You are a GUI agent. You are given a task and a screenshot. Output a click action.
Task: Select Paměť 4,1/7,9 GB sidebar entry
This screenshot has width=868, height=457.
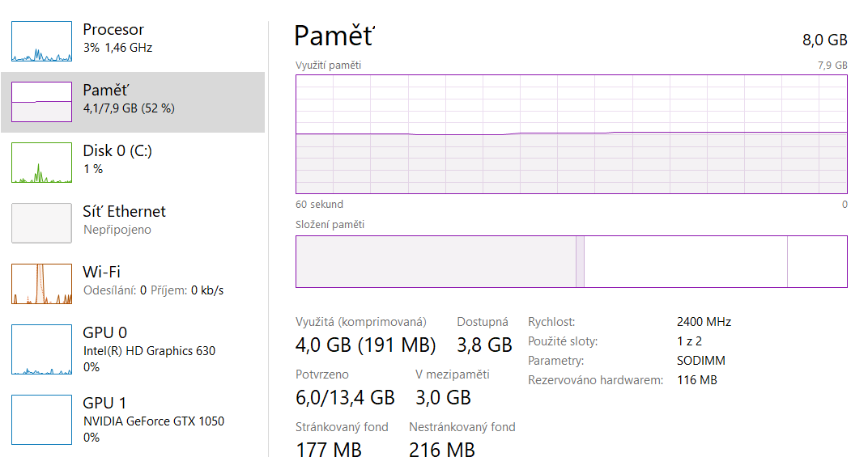point(133,102)
